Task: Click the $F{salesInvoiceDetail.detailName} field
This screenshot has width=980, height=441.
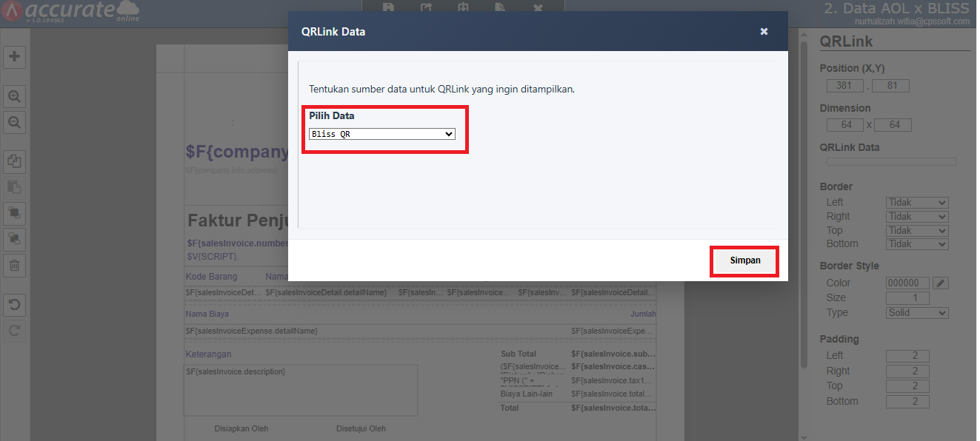Action: click(x=326, y=293)
